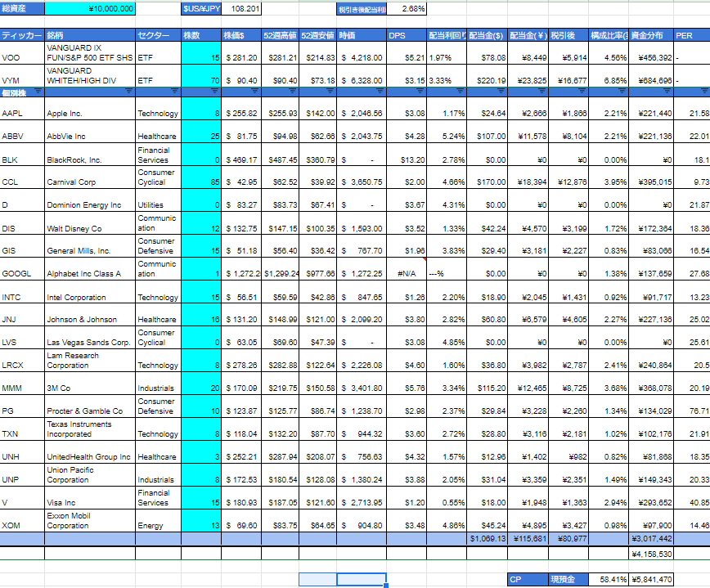
Task: Click the PER header cell
Action: pos(692,35)
